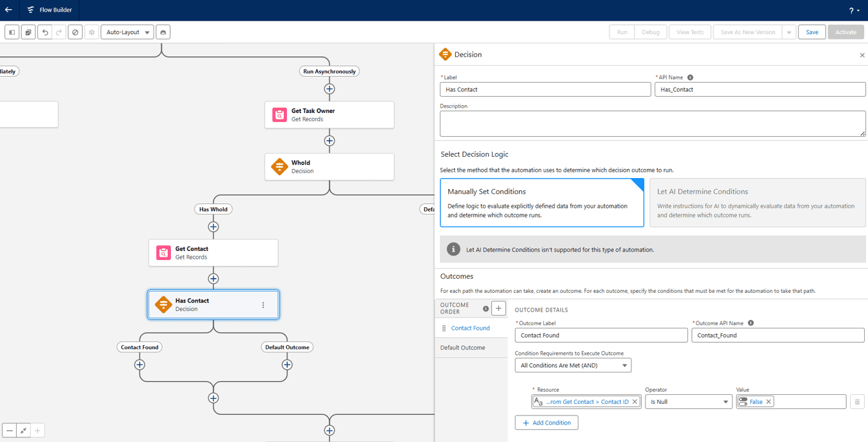Open the help question mark menu
The width and height of the screenshot is (868, 442).
point(854,10)
